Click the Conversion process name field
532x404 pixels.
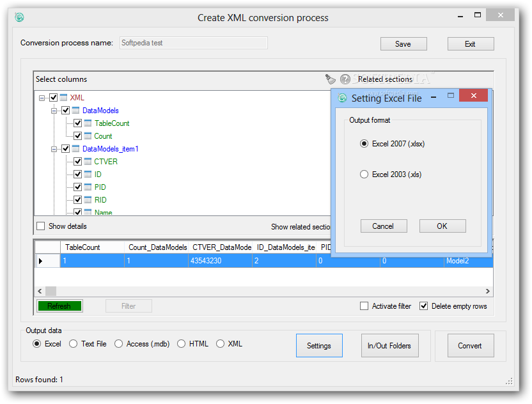(193, 43)
